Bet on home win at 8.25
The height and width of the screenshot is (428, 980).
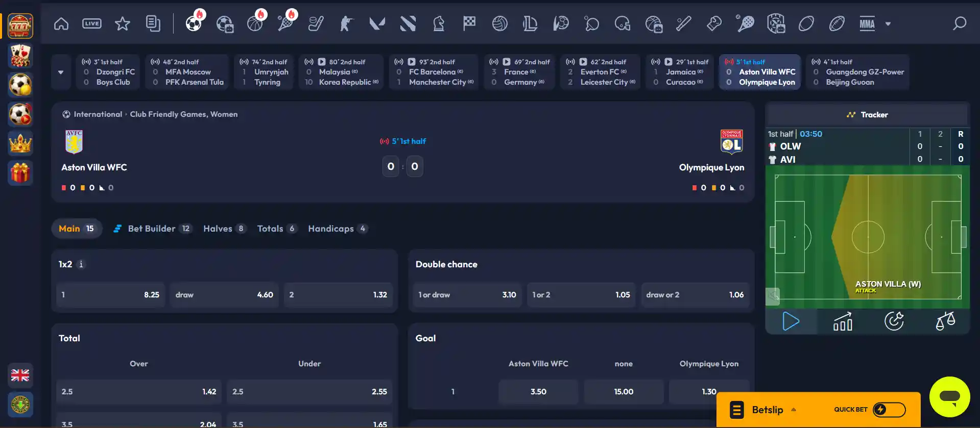pos(110,295)
